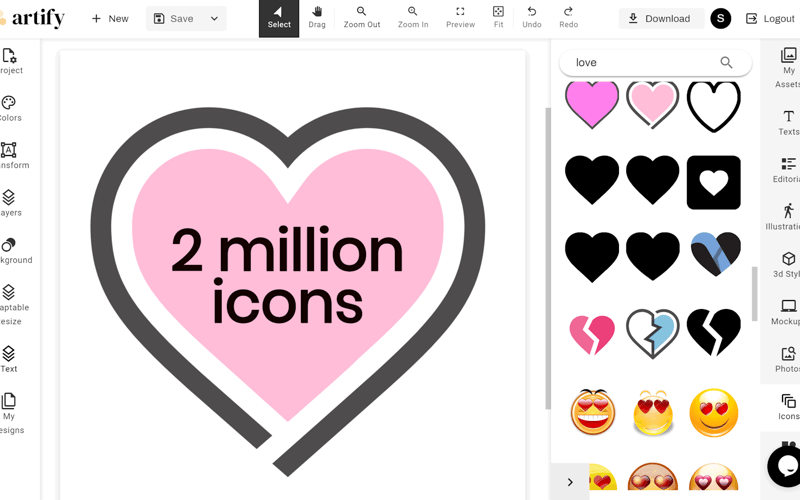Download the design
This screenshot has height=500, width=800.
tap(661, 18)
